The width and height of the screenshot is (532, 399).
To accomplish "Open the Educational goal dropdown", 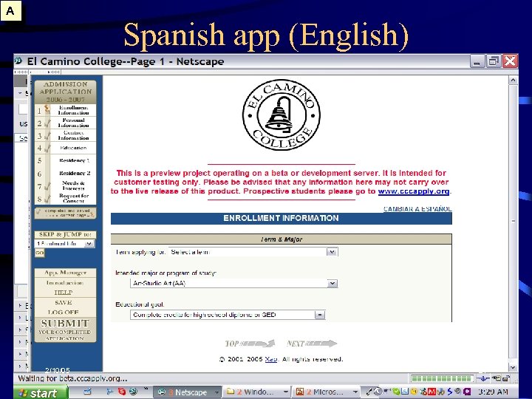I will pyautogui.click(x=228, y=315).
